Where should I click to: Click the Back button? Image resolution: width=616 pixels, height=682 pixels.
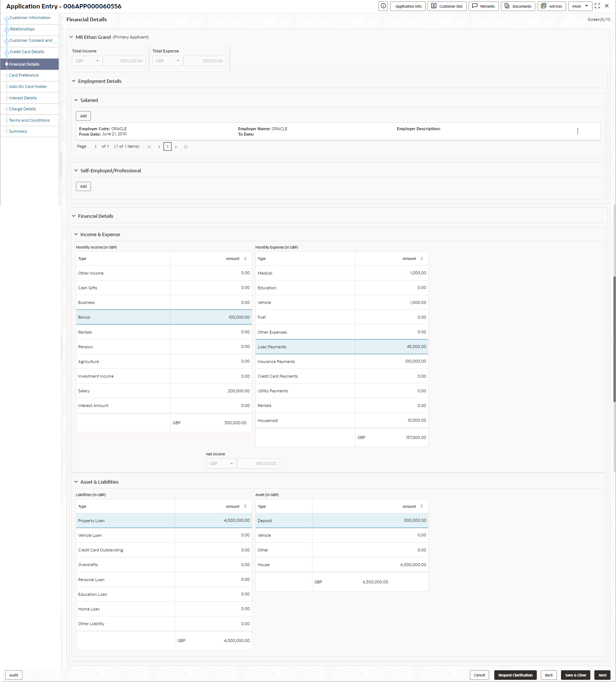(549, 675)
